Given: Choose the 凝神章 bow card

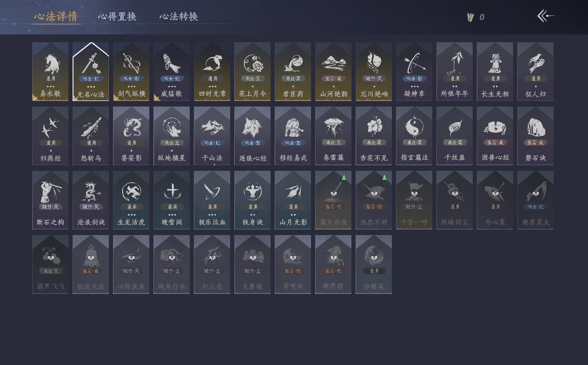Looking at the screenshot, I should pos(414,72).
